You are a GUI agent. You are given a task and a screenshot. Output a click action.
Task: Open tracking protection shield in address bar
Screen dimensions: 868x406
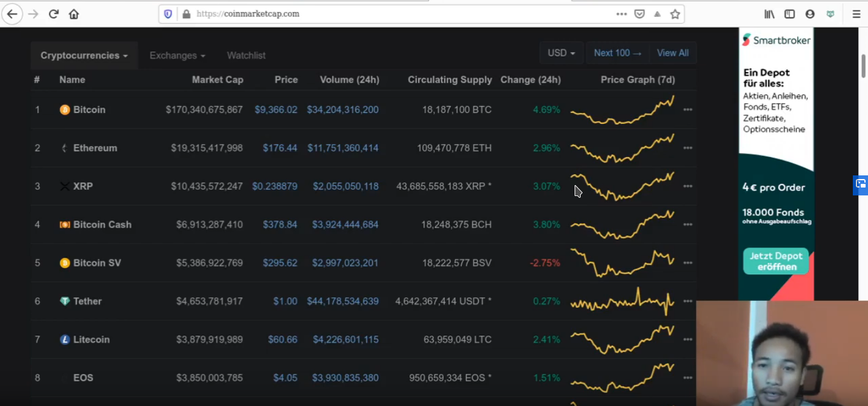(x=168, y=14)
